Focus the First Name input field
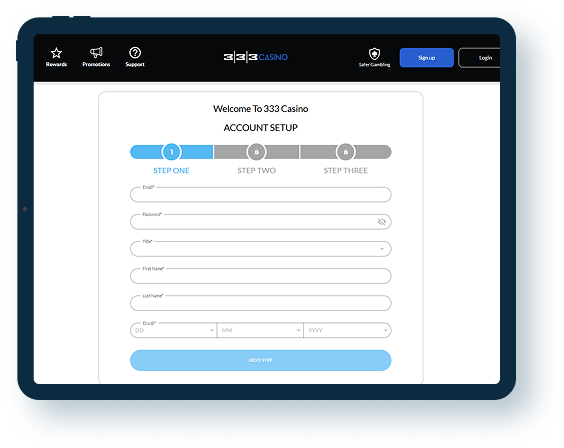 click(260, 276)
